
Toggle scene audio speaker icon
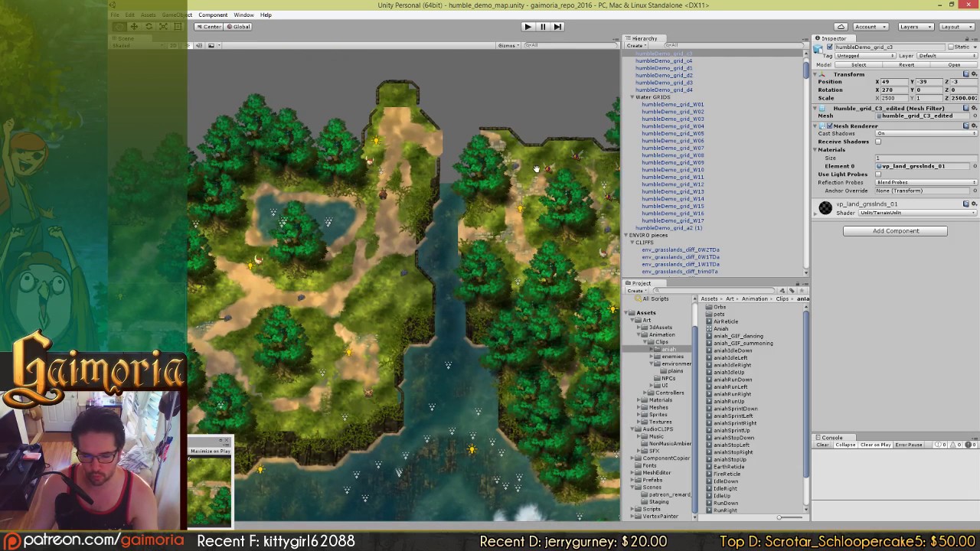pyautogui.click(x=199, y=45)
